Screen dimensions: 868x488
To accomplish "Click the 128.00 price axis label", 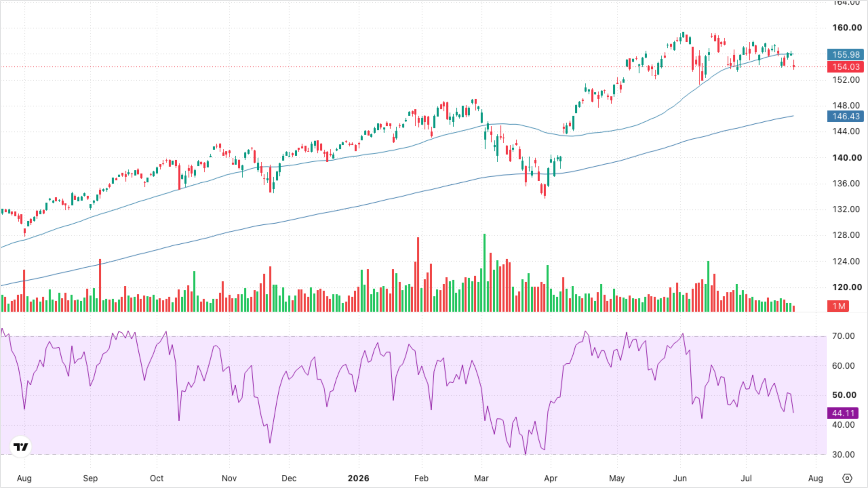I will [x=846, y=235].
